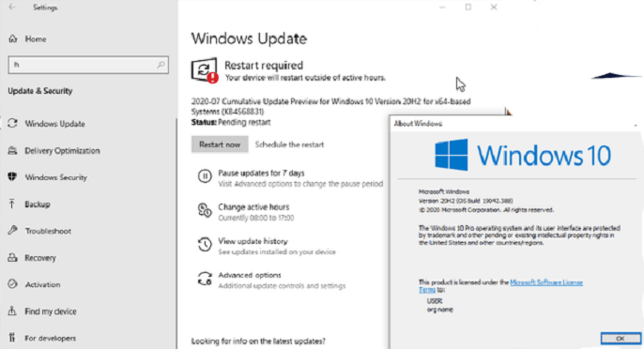Click the restart required status icon

coord(205,70)
